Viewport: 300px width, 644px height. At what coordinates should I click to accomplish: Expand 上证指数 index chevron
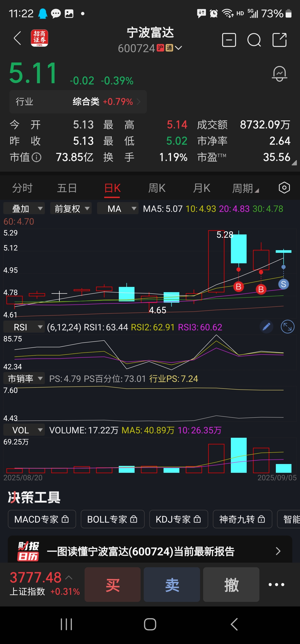(x=69, y=577)
